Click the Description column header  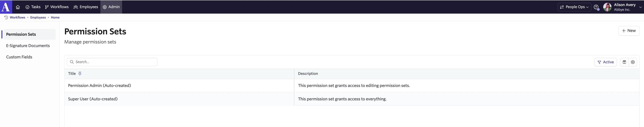[x=308, y=74]
